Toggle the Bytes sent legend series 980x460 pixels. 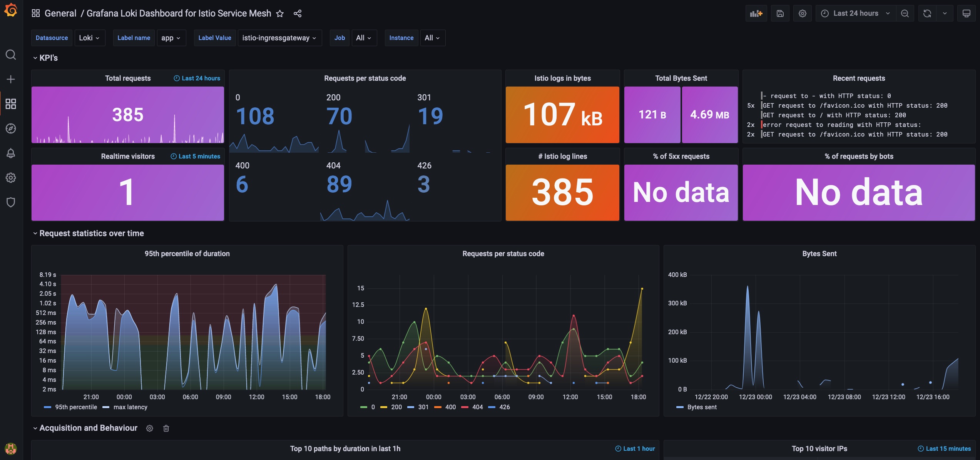click(x=702, y=407)
